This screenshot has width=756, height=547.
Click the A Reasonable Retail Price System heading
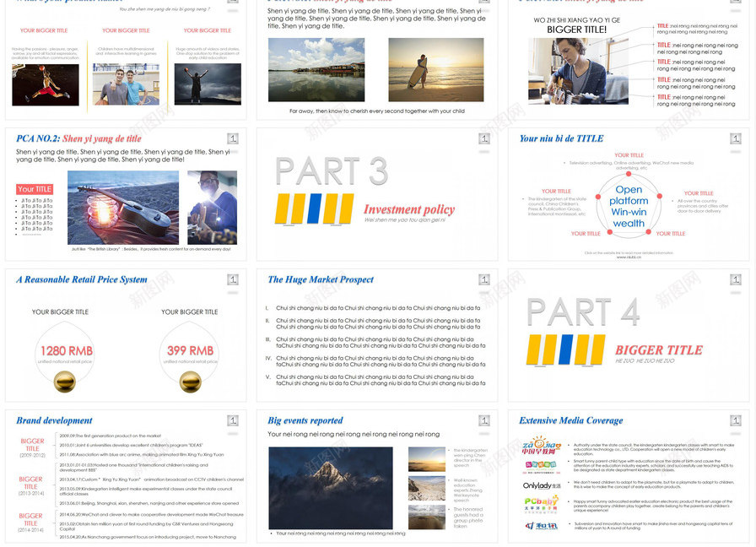(82, 279)
